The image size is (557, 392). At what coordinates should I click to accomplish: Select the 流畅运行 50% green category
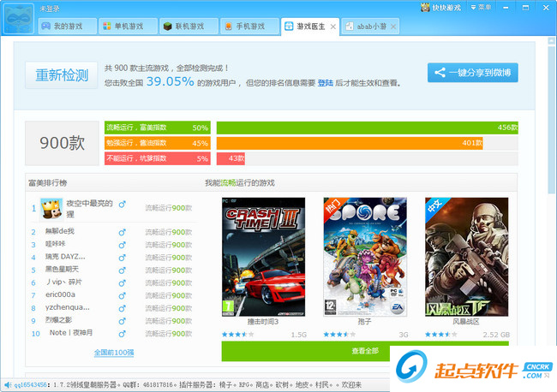point(158,128)
